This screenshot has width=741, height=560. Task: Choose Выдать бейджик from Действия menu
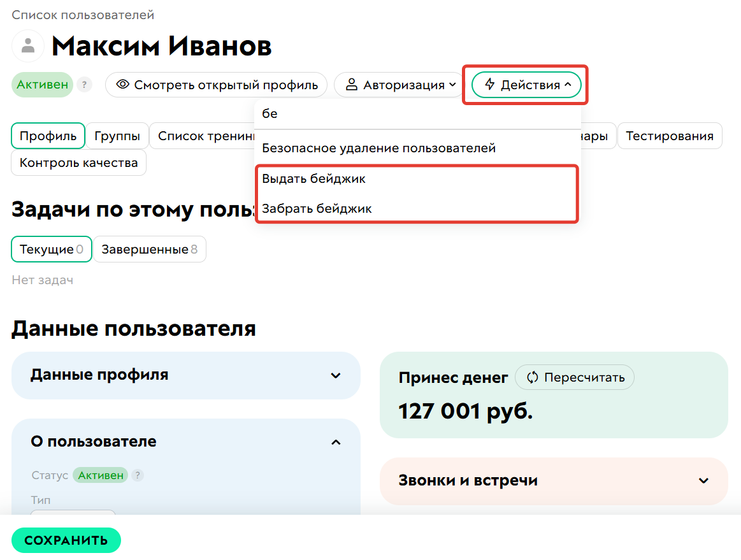pyautogui.click(x=313, y=179)
